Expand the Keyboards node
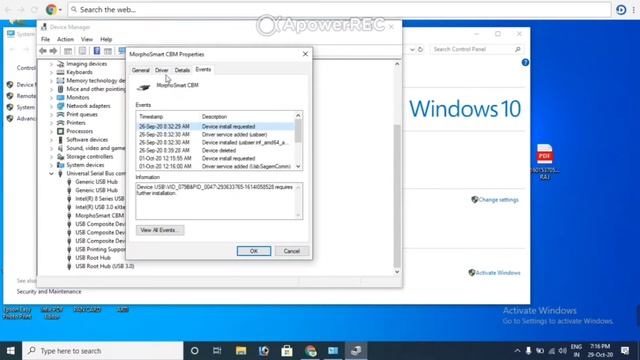Screen dimensions: 640x360 point(51,72)
